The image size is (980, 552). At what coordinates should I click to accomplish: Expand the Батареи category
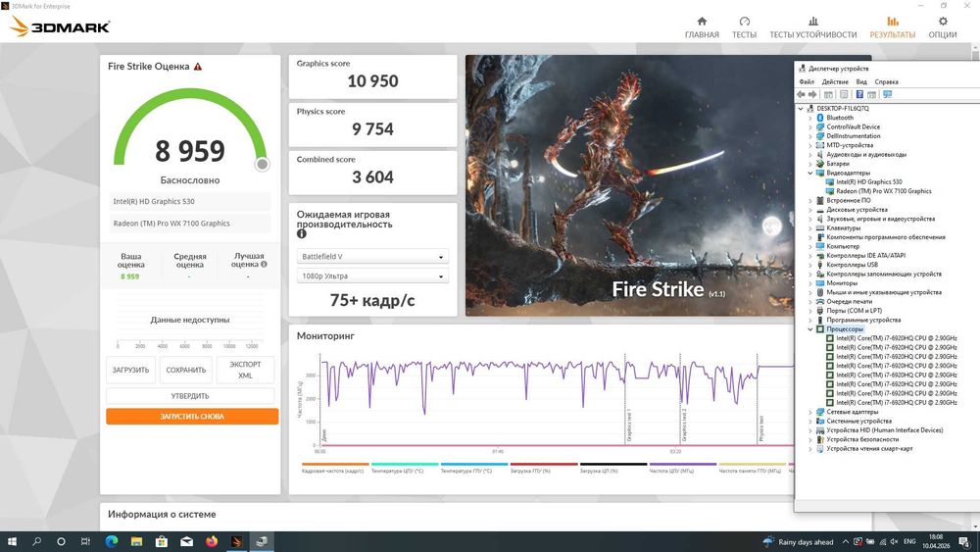coord(810,163)
